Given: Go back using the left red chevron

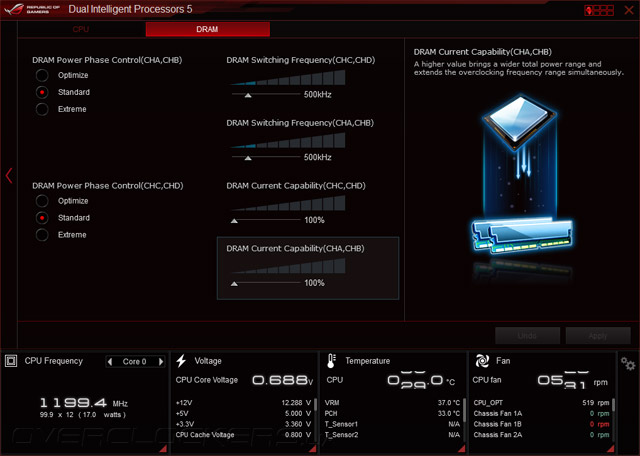Looking at the screenshot, I should coord(9,176).
